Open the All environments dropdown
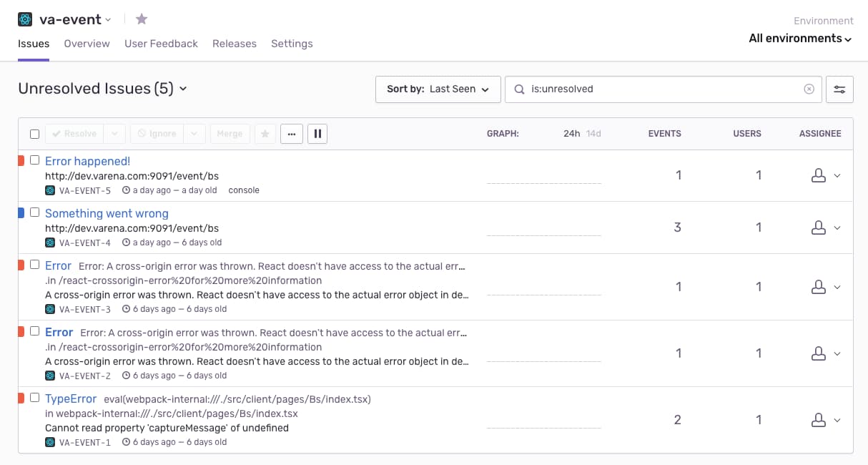The image size is (868, 465). [800, 39]
